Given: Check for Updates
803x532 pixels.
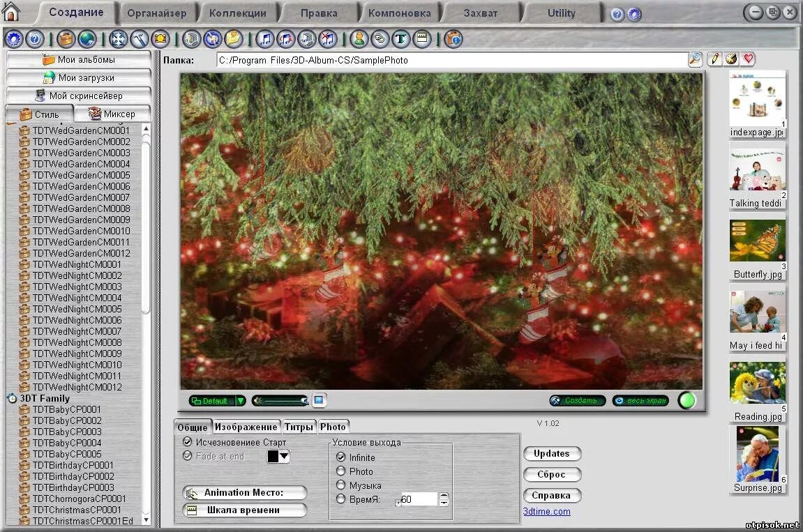Looking at the screenshot, I should coord(552,454).
